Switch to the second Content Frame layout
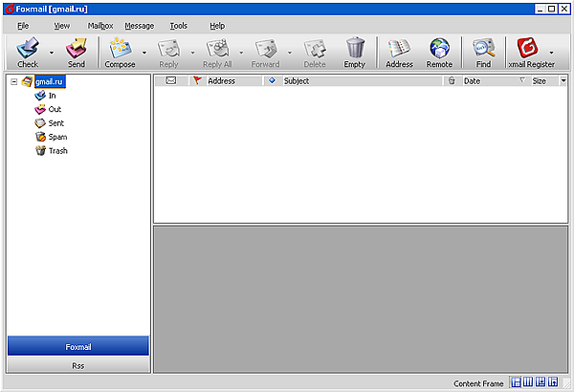This screenshot has height=392, width=574. [x=528, y=382]
